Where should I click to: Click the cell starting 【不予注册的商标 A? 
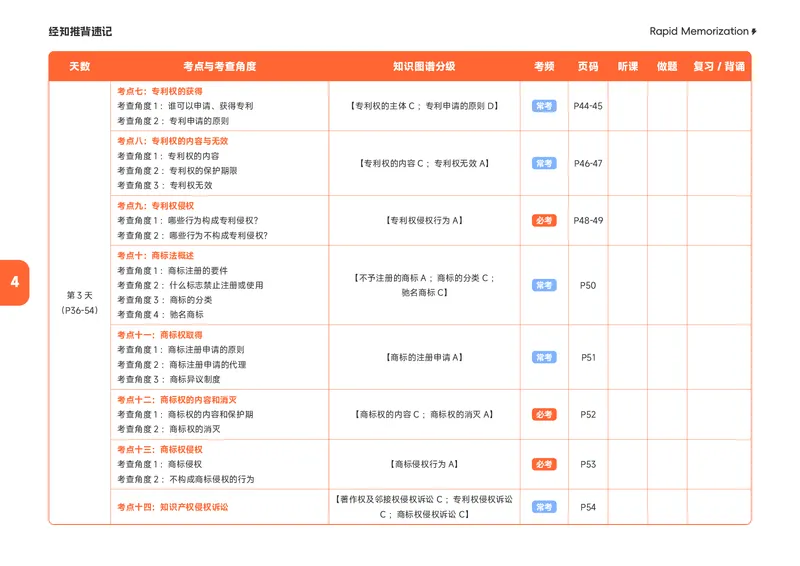click(x=424, y=285)
